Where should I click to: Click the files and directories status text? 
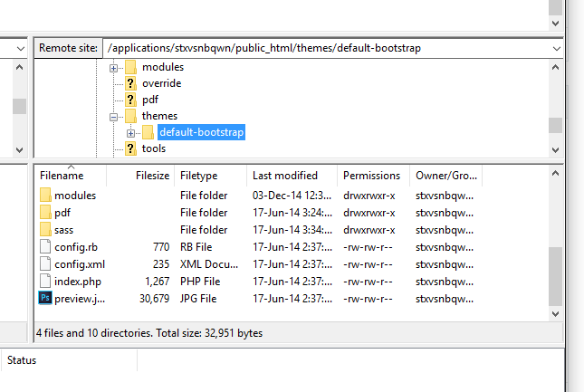coord(149,333)
